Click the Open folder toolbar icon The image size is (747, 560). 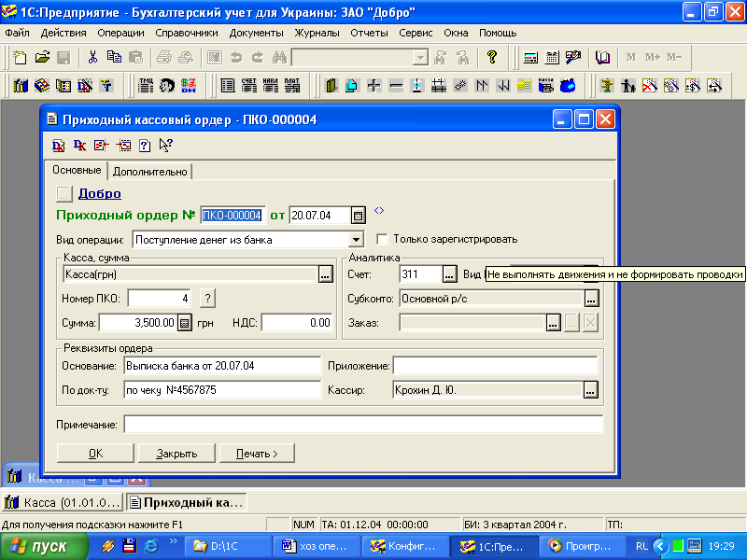click(x=42, y=58)
